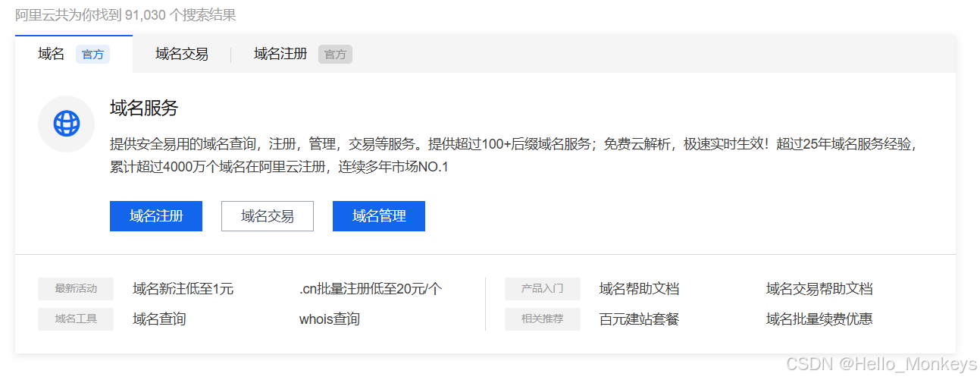Click the 官方 badge beside the 域名注册 tab

[x=335, y=55]
